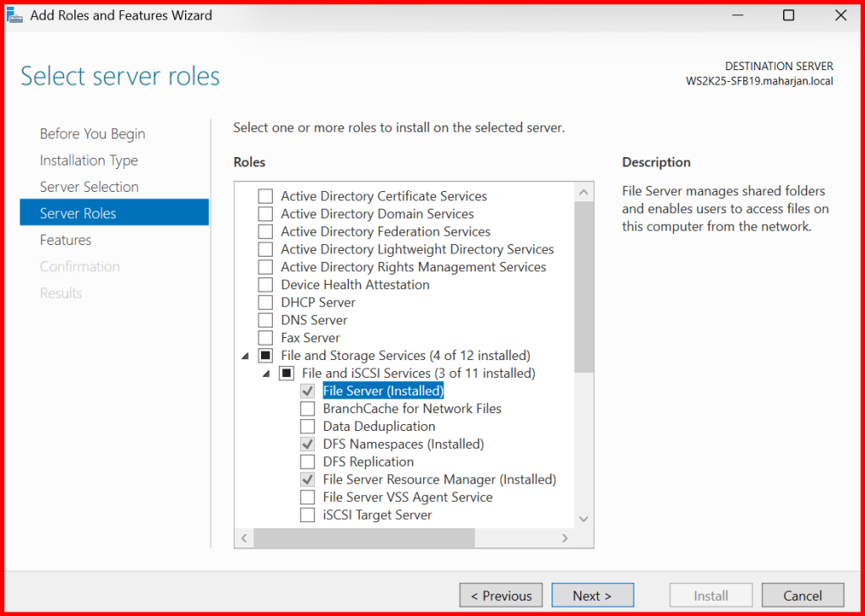Click the wizard icon in title bar
Screen dimensions: 865x616
tap(15, 16)
